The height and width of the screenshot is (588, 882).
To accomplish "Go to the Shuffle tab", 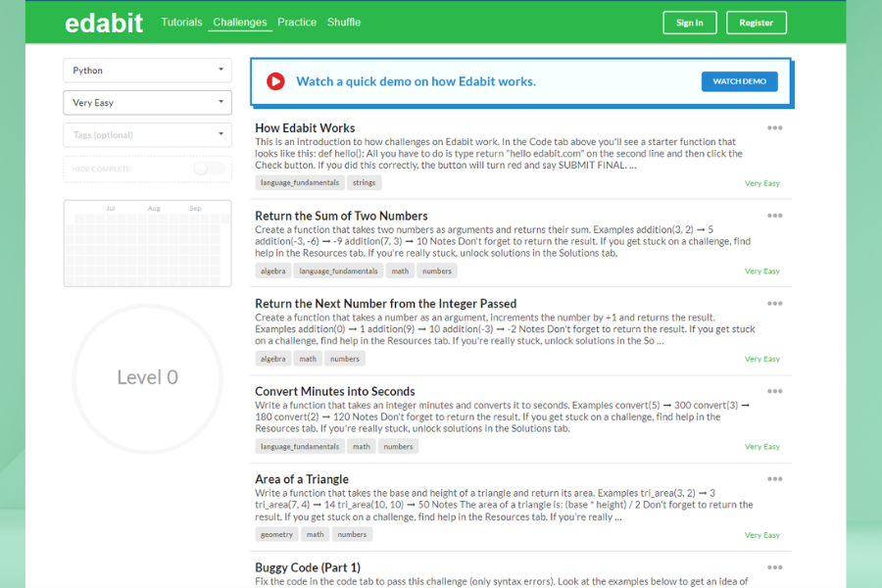I will [344, 22].
